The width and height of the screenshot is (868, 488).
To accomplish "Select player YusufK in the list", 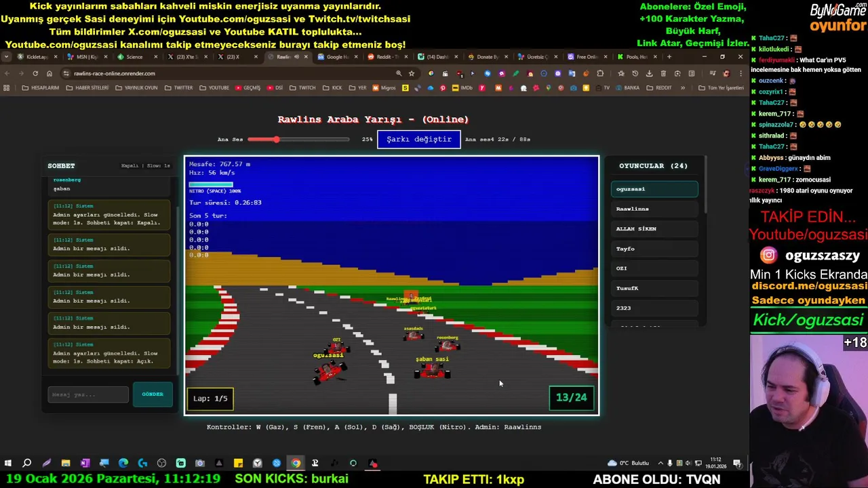I will 654,288.
